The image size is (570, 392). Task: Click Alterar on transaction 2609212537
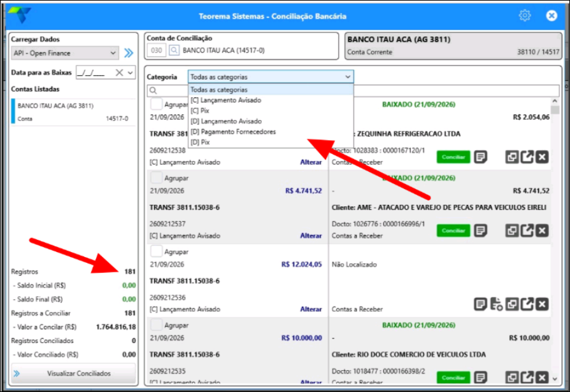coord(311,236)
